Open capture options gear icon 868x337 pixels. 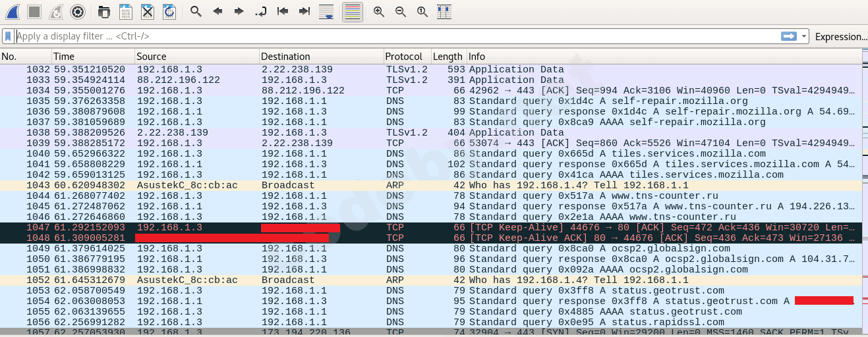coord(78,11)
